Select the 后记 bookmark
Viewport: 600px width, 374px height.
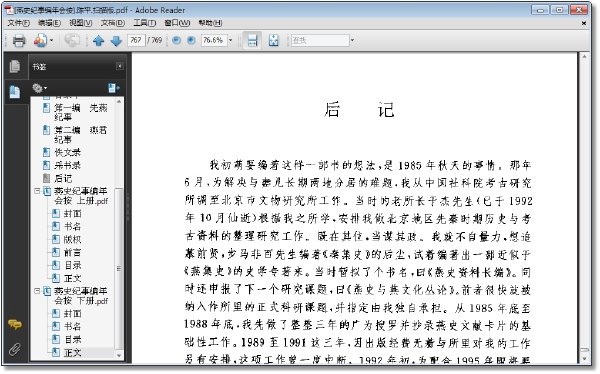63,178
